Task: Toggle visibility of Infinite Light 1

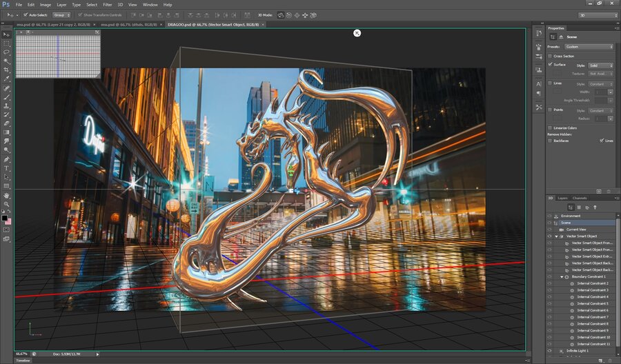Action: pos(549,350)
